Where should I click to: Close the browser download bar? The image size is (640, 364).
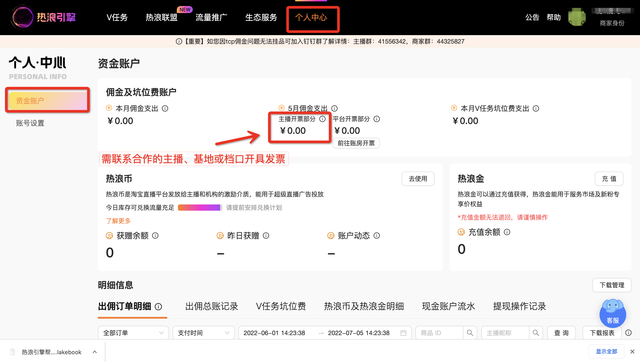[x=632, y=352]
